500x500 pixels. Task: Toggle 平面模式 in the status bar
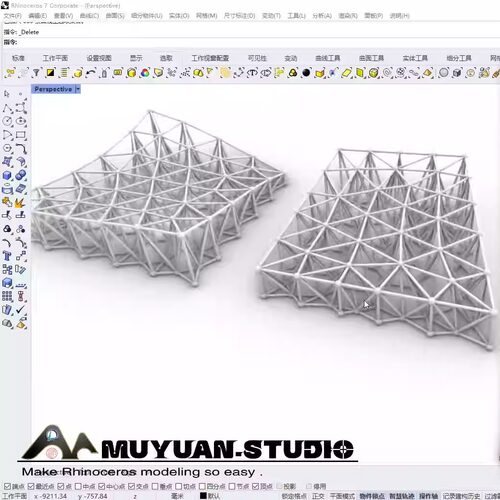click(x=342, y=496)
